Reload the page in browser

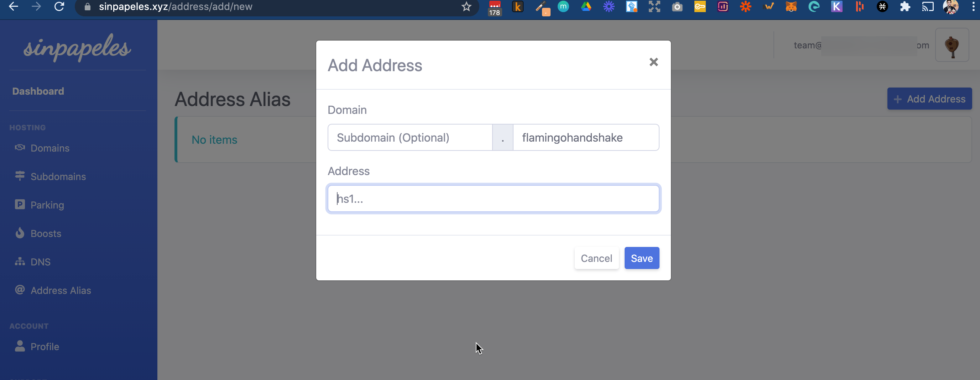tap(59, 7)
